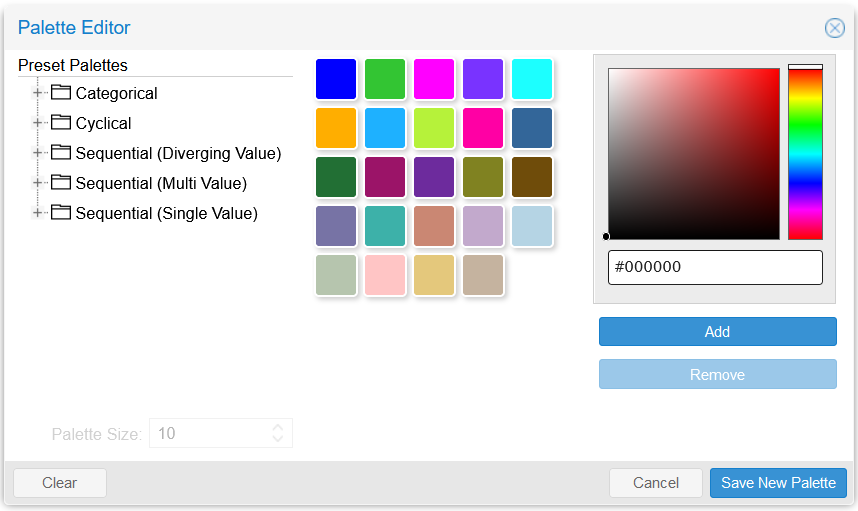The image size is (858, 511).
Task: Click the rainbow hue slider bar
Action: (805, 153)
